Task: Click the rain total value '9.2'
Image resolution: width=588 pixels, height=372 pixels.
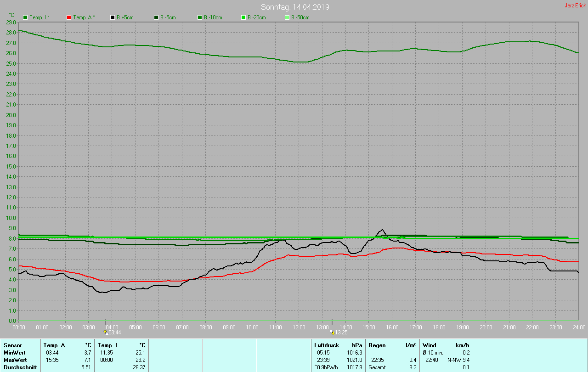Action: click(413, 367)
